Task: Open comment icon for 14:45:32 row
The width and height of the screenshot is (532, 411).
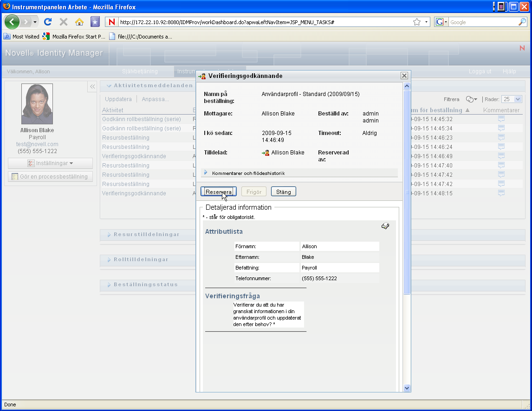Action: (501, 119)
